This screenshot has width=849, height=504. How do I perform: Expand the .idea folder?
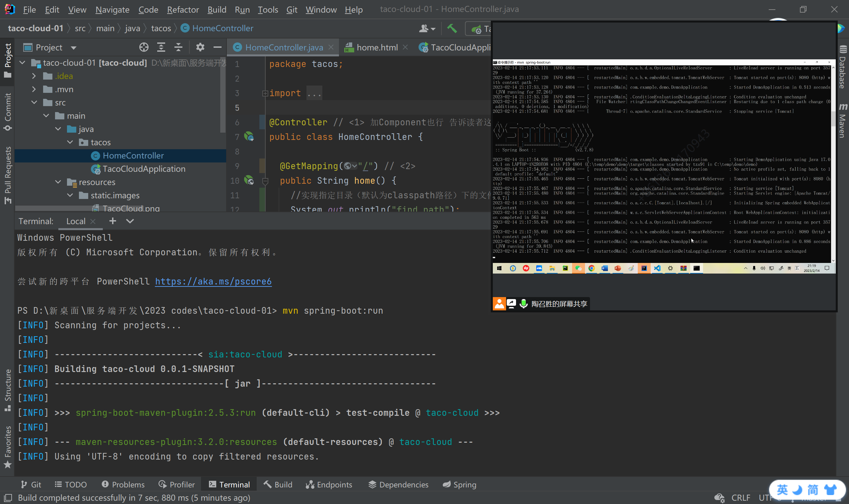tap(34, 76)
